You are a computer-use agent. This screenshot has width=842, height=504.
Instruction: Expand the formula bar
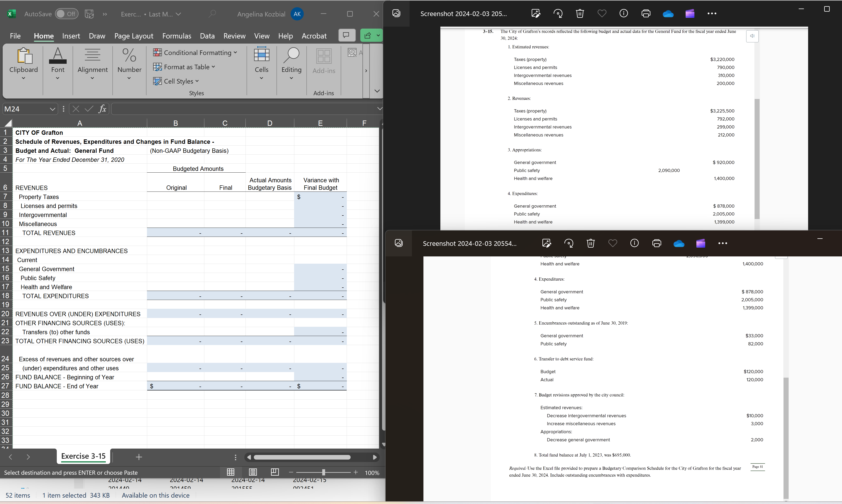[379, 109]
